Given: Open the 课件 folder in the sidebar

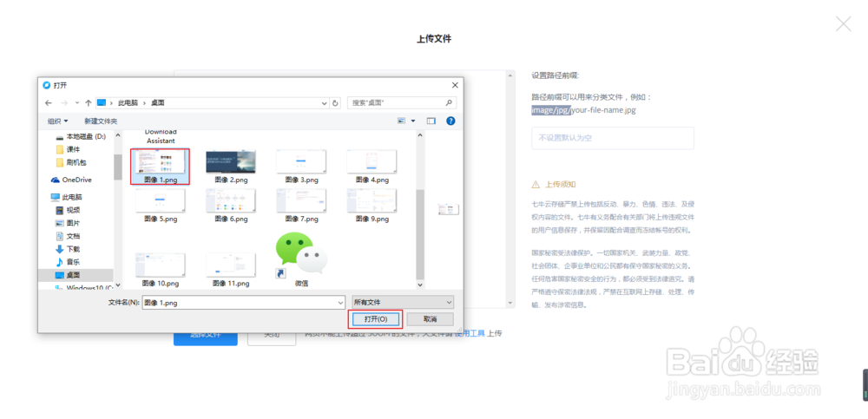Looking at the screenshot, I should [x=68, y=149].
